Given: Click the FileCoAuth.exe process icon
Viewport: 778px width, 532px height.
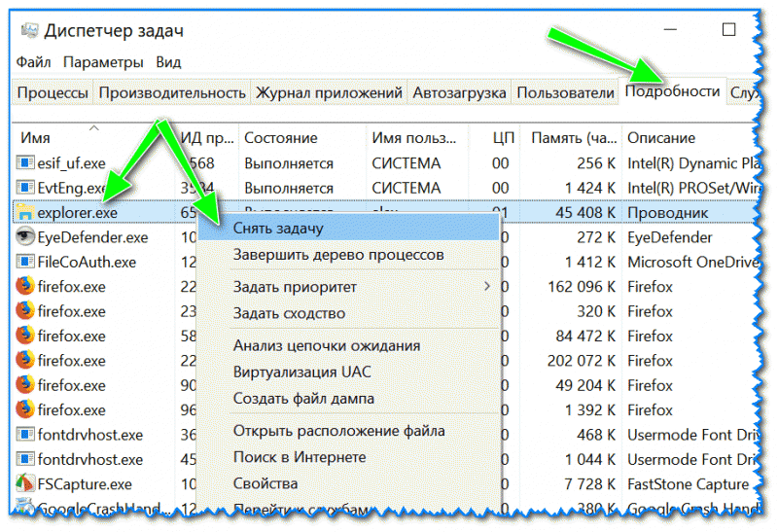Looking at the screenshot, I should (25, 262).
